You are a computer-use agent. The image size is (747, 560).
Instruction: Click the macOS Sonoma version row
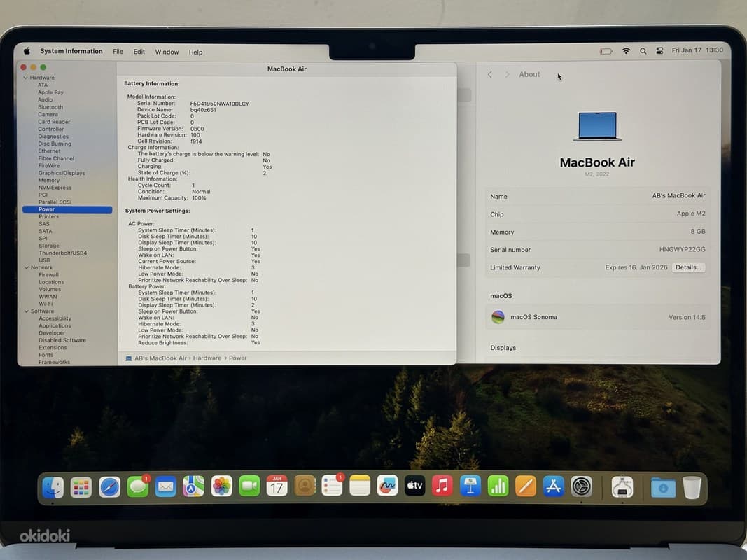coord(598,317)
